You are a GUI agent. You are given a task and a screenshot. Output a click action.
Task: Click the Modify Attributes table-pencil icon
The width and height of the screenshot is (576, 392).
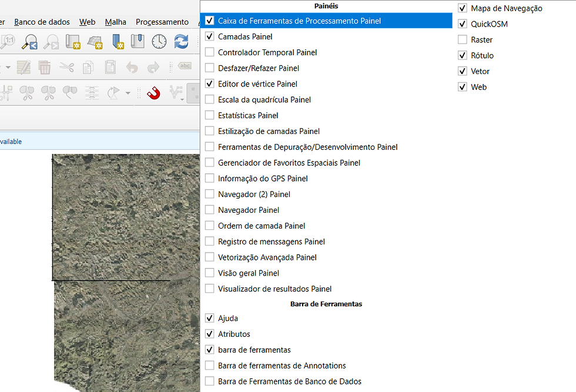click(24, 67)
